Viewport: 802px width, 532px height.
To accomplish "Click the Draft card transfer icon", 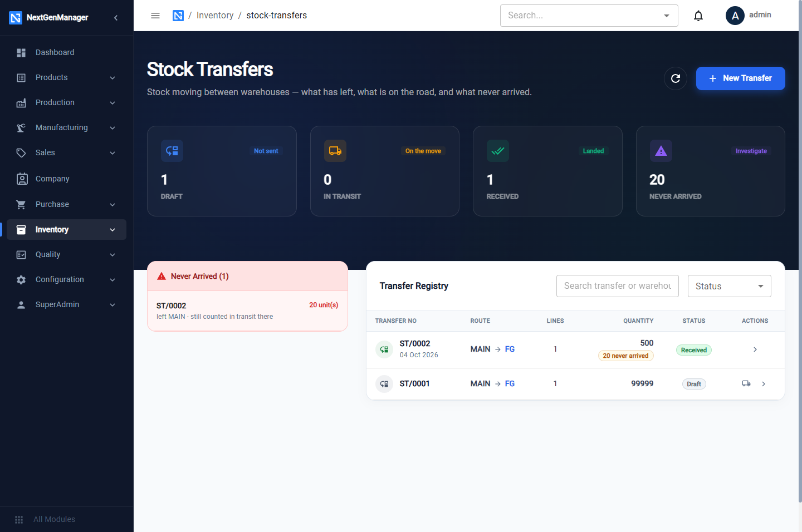I will pyautogui.click(x=172, y=151).
